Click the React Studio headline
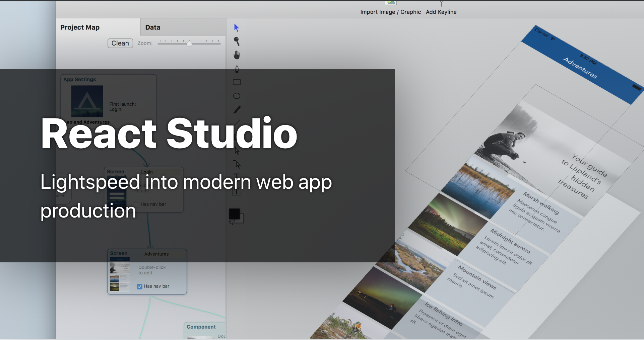 (169, 134)
